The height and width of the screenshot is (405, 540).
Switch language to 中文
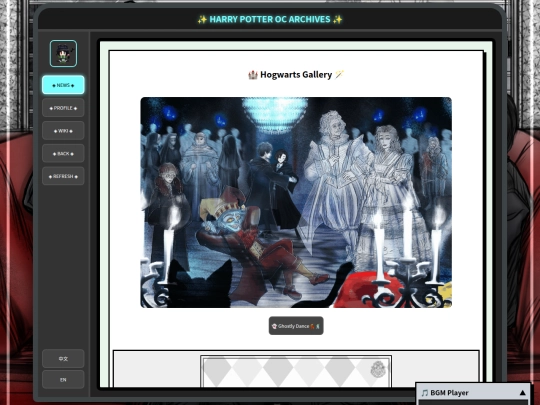63,359
